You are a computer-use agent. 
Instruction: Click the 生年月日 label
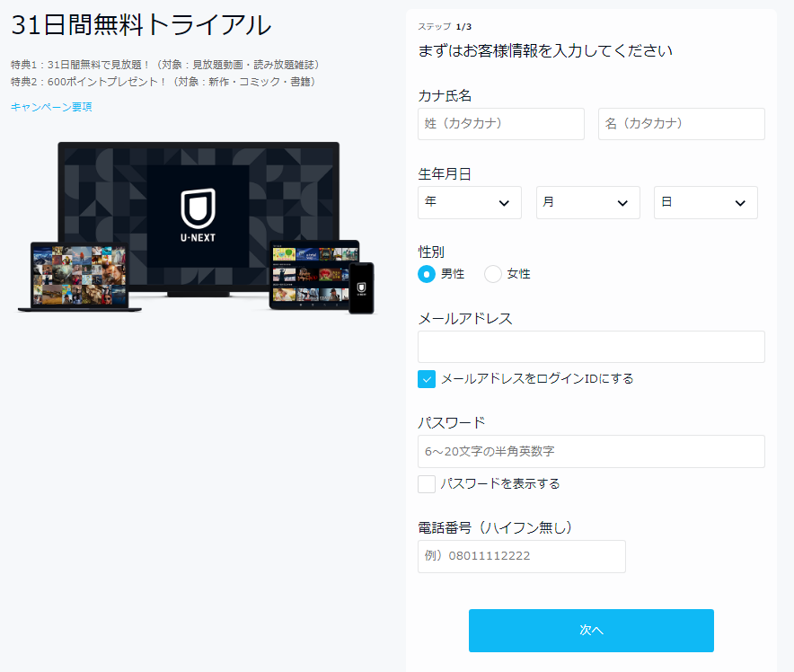pos(445,173)
